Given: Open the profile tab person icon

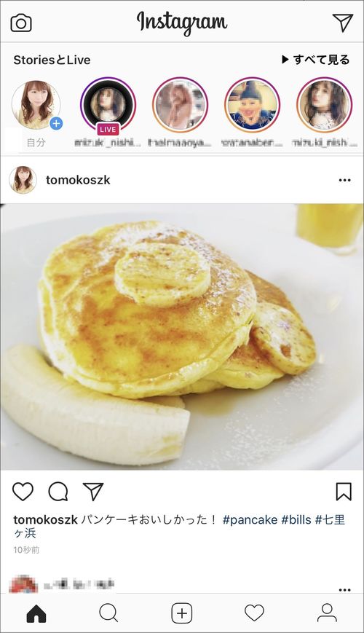Looking at the screenshot, I should (327, 613).
